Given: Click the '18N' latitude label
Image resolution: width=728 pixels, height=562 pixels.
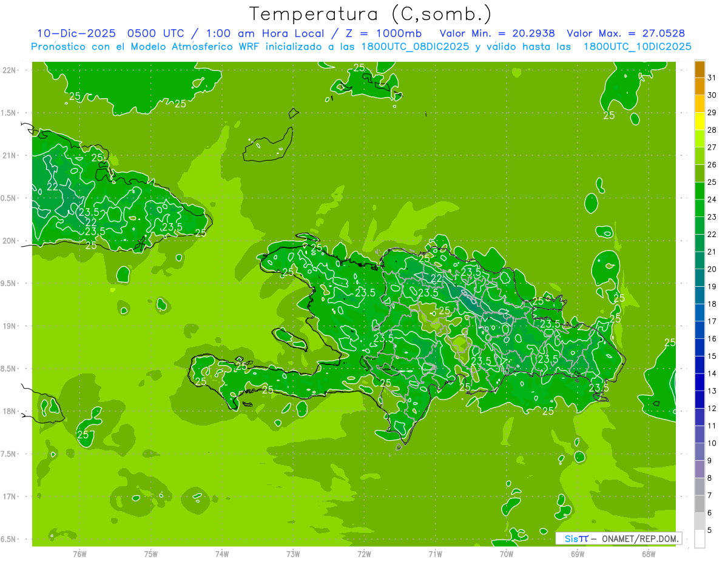Looking at the screenshot, I should tap(9, 411).
